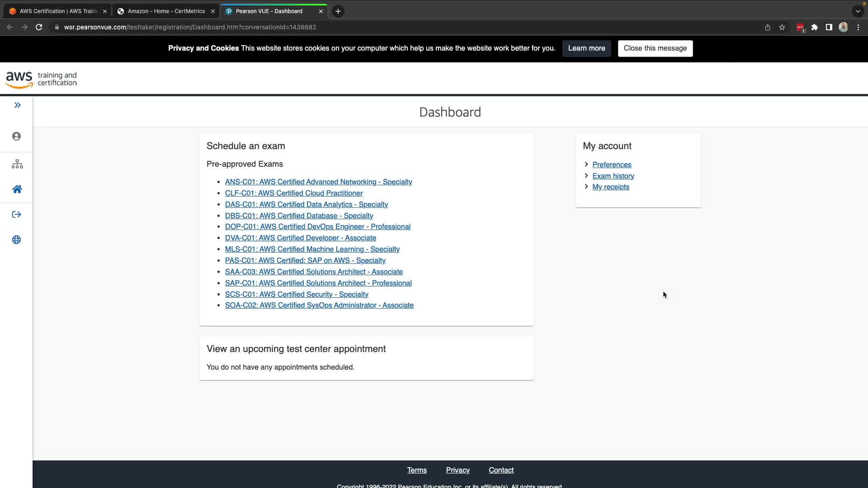
Task: Click the AWS training and certification logo
Action: pos(41,80)
